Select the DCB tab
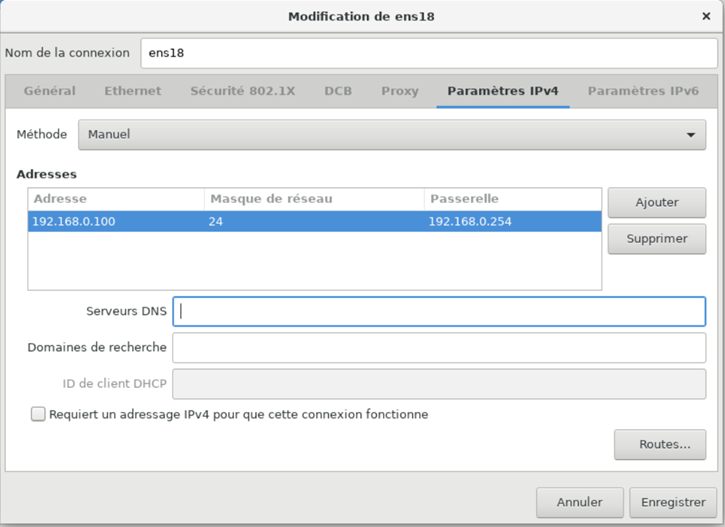Image resolution: width=725 pixels, height=527 pixels. click(x=338, y=91)
